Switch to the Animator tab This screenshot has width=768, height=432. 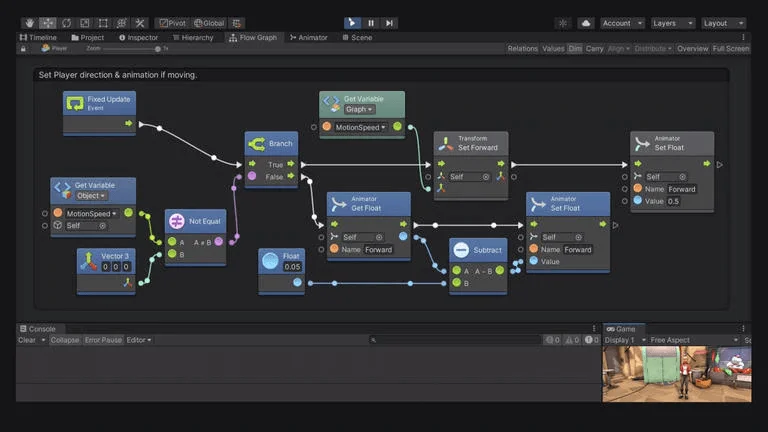click(309, 37)
